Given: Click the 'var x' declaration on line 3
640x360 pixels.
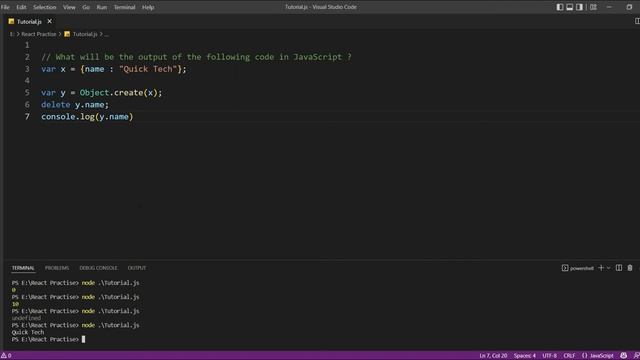Looking at the screenshot, I should coord(53,69).
